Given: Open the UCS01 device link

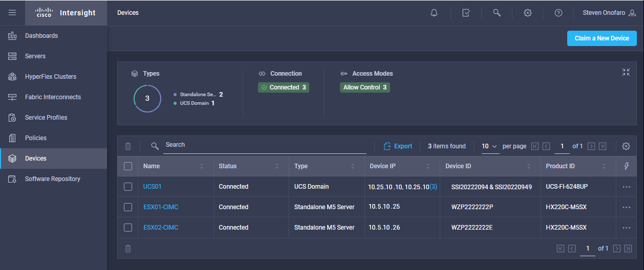Looking at the screenshot, I should pos(152,187).
